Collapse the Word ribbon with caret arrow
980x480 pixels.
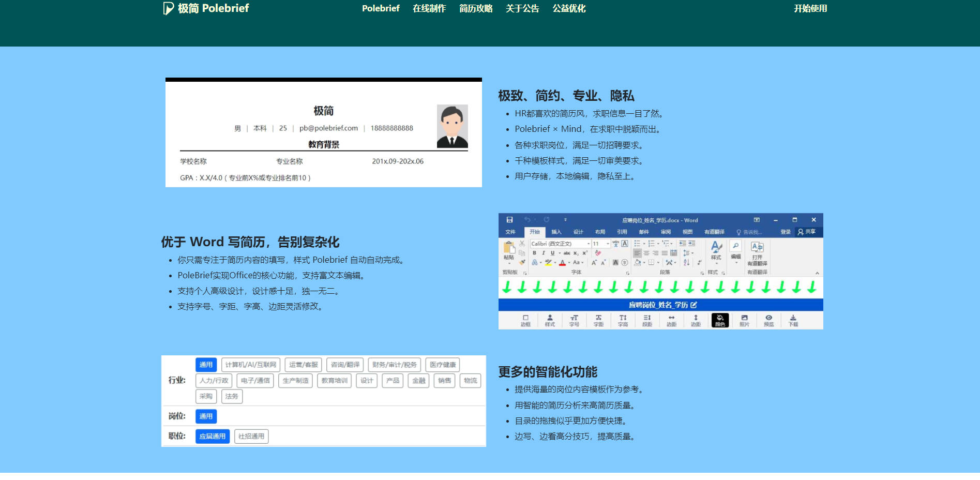pyautogui.click(x=817, y=273)
